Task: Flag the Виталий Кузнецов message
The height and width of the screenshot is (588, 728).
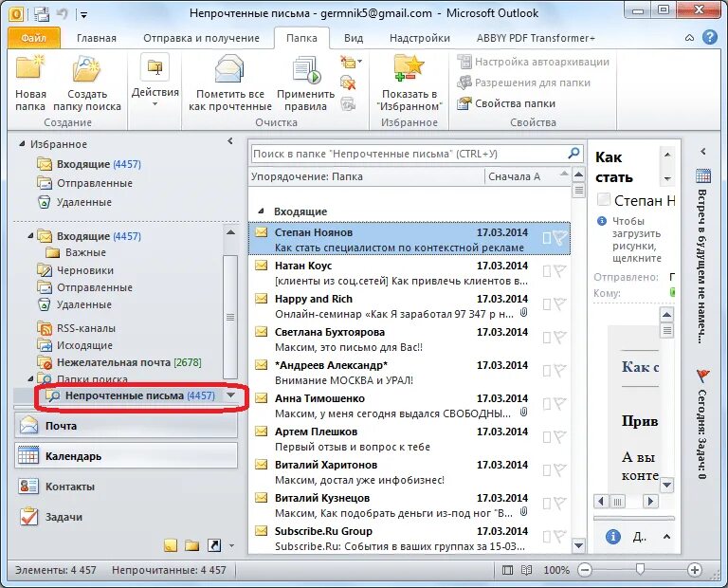Action: coord(560,503)
